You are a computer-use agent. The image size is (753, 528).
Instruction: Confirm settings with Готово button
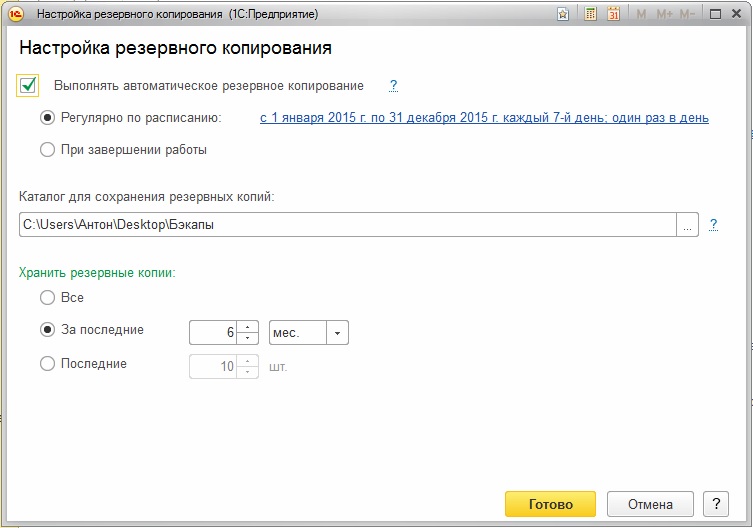550,504
